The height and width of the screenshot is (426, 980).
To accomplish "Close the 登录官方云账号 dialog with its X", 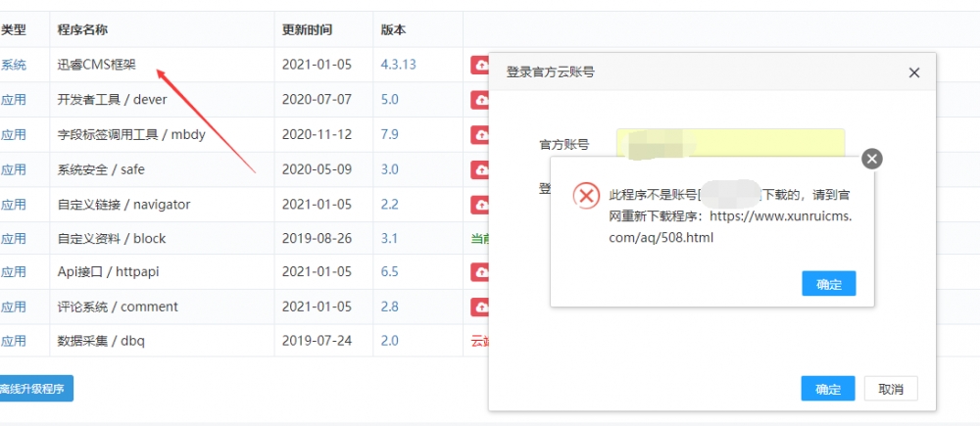I will [x=913, y=72].
